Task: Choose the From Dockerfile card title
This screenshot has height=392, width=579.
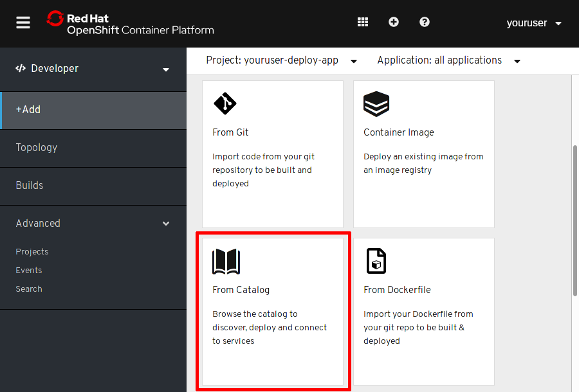Action: (397, 290)
